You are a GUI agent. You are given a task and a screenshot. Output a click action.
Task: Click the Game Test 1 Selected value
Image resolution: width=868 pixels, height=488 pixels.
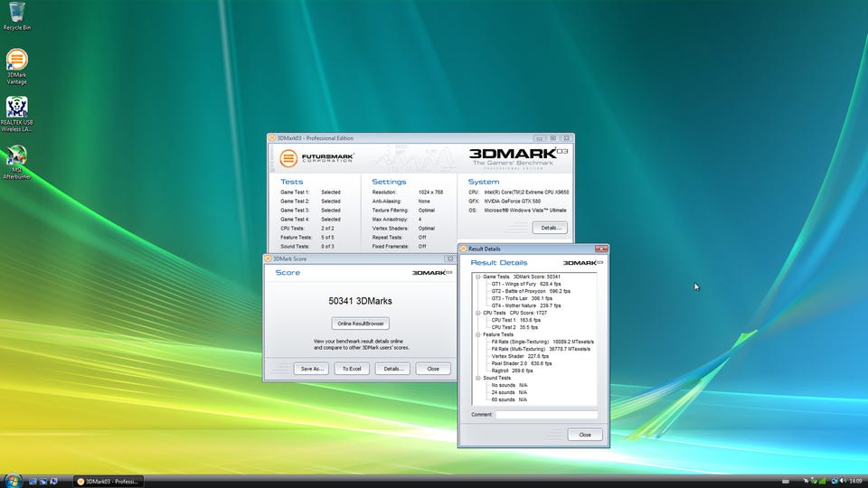(331, 192)
